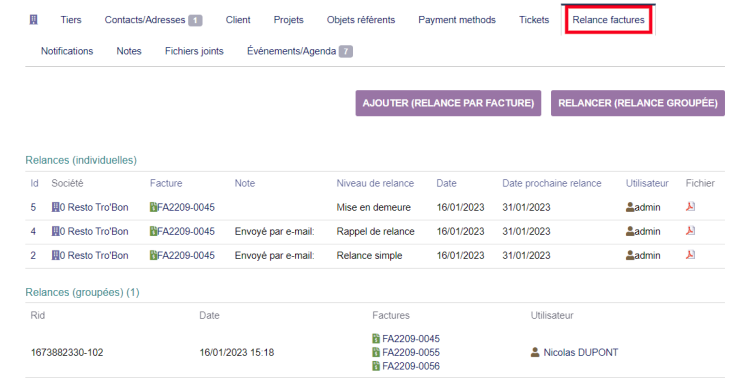
Task: Open FA2209-0045 in grouped relances
Action: point(411,338)
